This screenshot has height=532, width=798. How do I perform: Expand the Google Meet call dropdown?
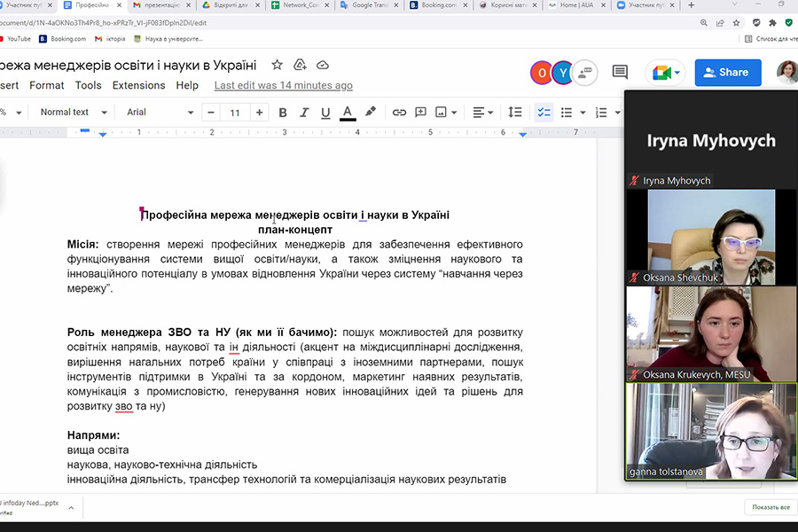click(678, 73)
